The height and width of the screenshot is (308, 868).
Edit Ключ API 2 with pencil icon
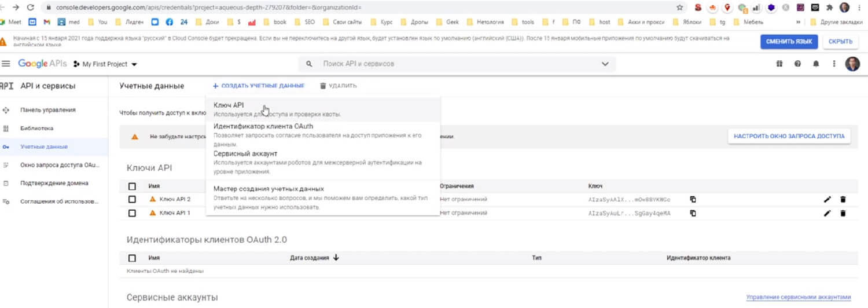827,199
